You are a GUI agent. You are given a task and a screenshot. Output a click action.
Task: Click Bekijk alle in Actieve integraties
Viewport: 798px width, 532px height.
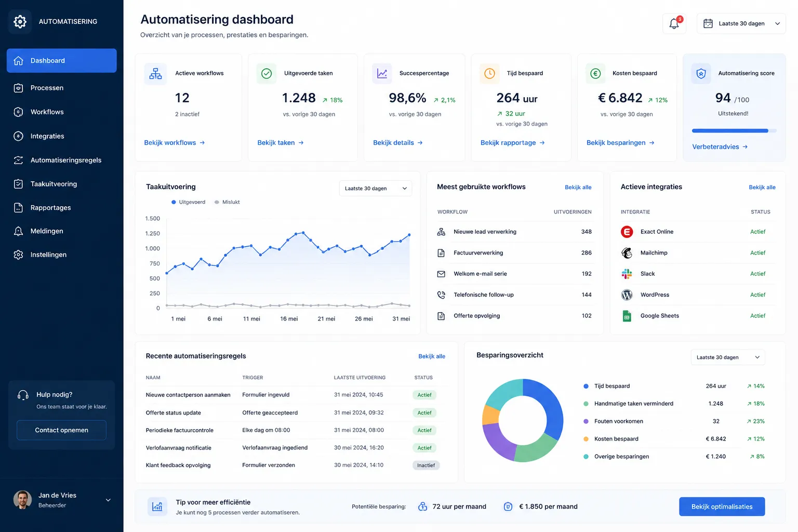(x=762, y=187)
